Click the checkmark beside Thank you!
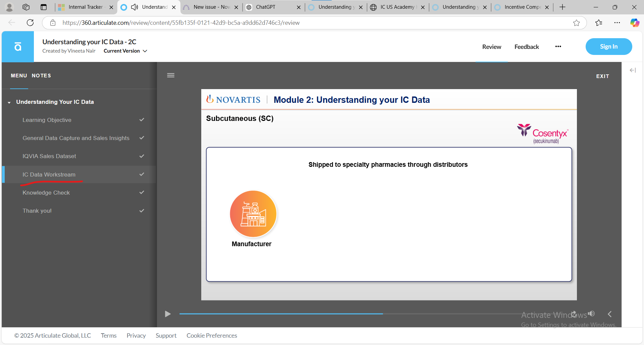Viewport: 644px width, 345px height. [x=142, y=211]
